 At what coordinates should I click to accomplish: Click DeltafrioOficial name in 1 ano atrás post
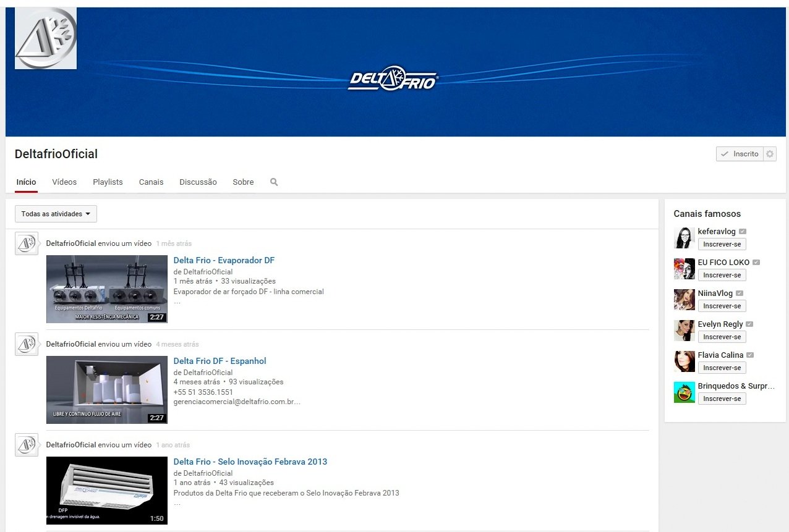point(71,445)
